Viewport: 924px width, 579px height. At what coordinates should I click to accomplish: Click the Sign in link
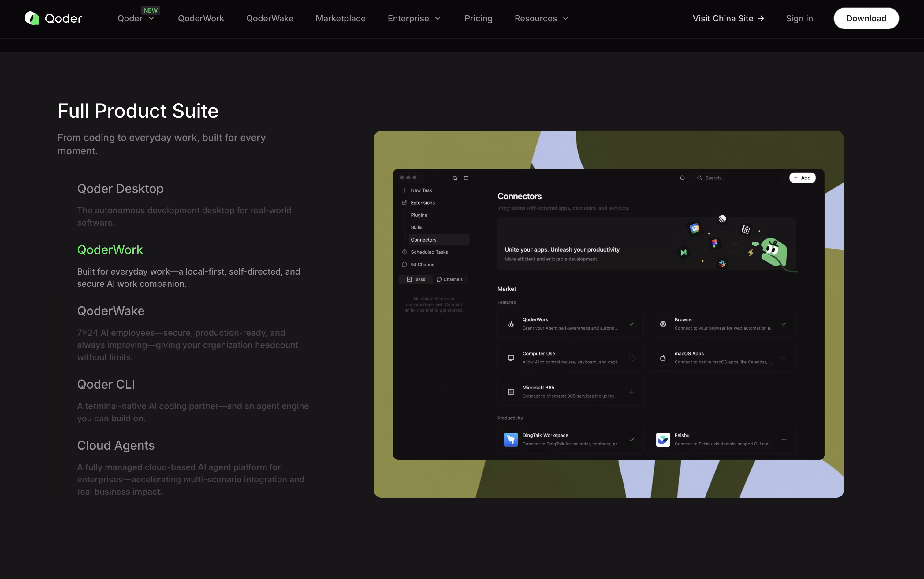(799, 18)
